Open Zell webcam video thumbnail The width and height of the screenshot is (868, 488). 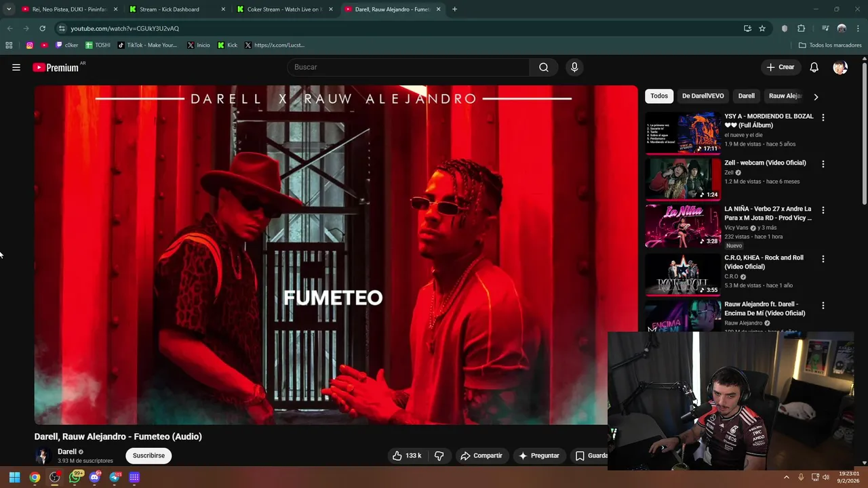pos(683,180)
